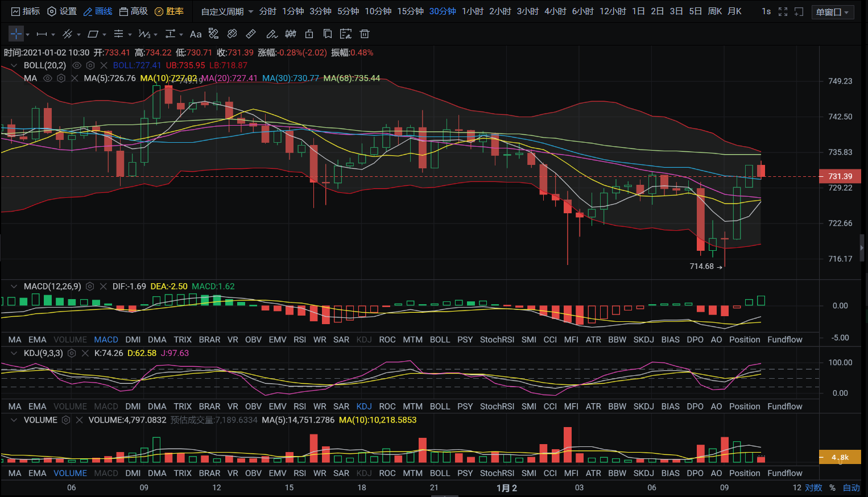Switch to the 1小时 timeframe
Image resolution: width=868 pixels, height=497 pixels.
[x=472, y=11]
